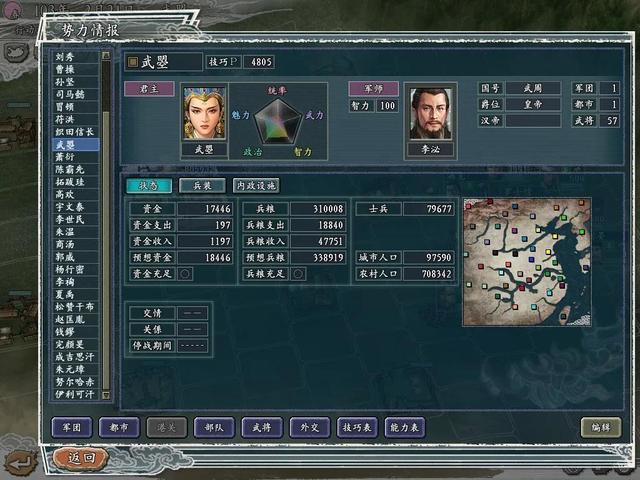Select 努尔哈赤 in the faction list
The height and width of the screenshot is (480, 640).
[x=76, y=382]
